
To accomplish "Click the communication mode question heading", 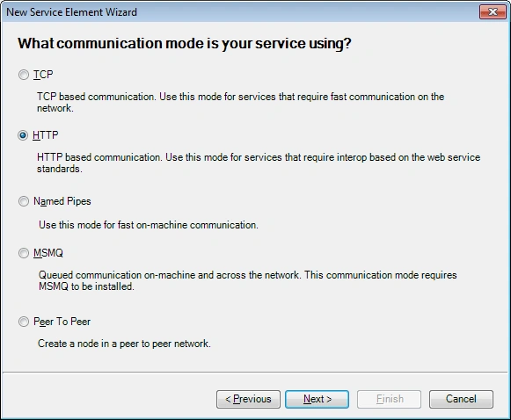I will (x=185, y=44).
